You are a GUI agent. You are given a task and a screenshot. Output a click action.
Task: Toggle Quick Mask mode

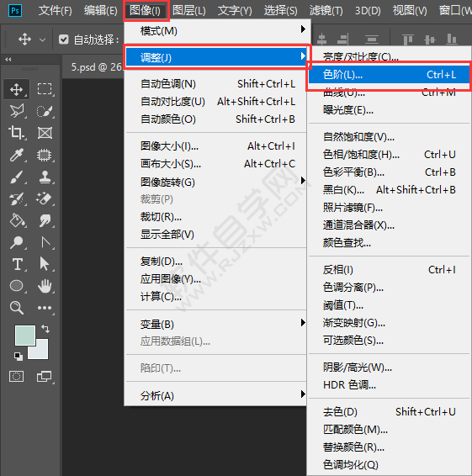click(x=16, y=377)
